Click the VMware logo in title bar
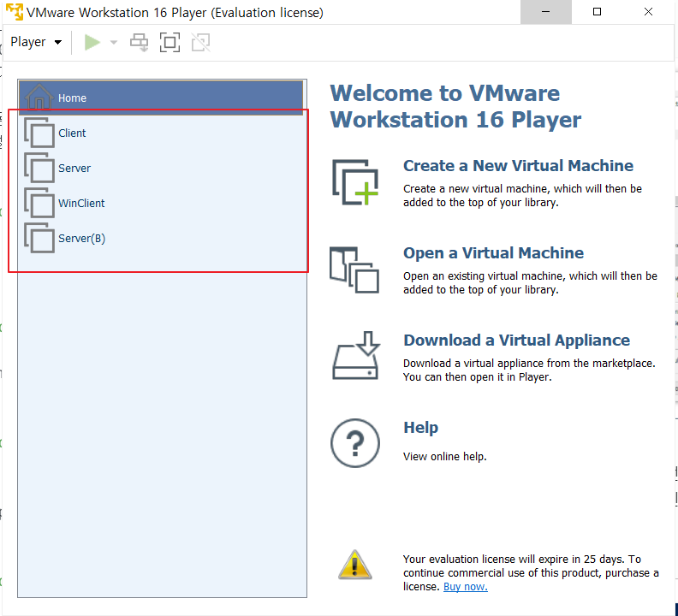This screenshot has height=616, width=678. click(x=15, y=12)
